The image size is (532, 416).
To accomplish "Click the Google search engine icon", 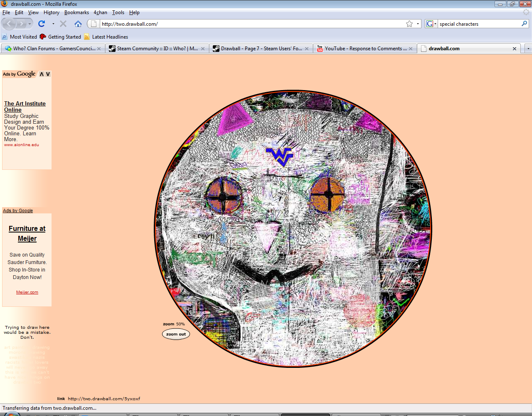I will coord(430,24).
